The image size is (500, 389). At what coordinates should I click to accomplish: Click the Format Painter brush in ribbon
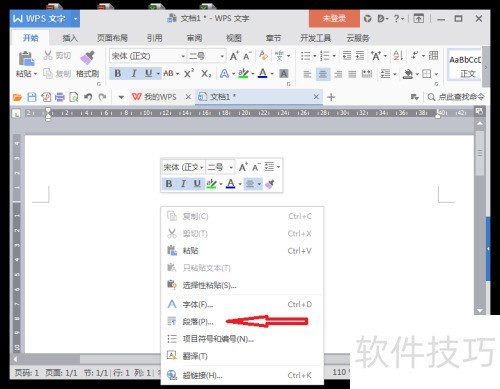pyautogui.click(x=87, y=57)
